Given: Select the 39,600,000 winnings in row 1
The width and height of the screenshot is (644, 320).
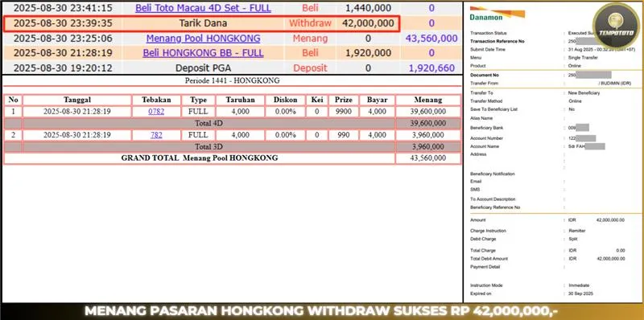Looking at the screenshot, I should coord(428,111).
